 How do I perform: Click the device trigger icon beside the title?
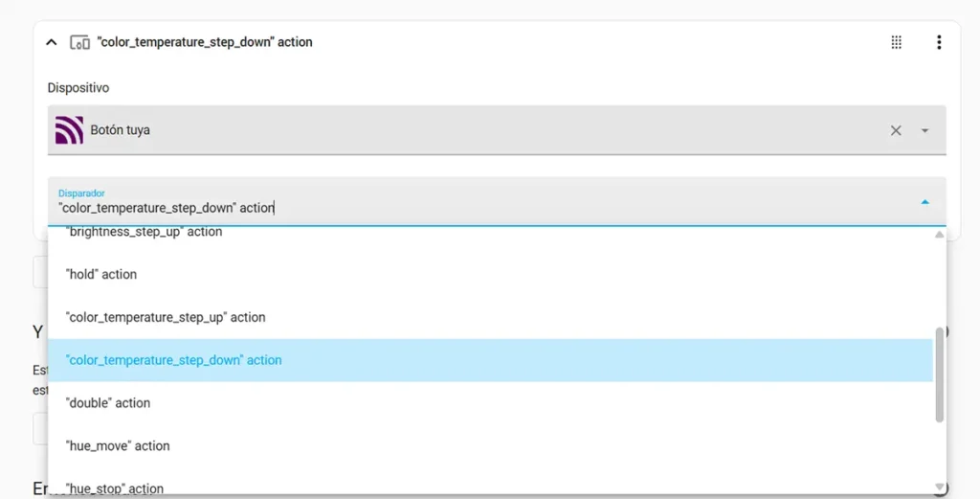[x=80, y=42]
